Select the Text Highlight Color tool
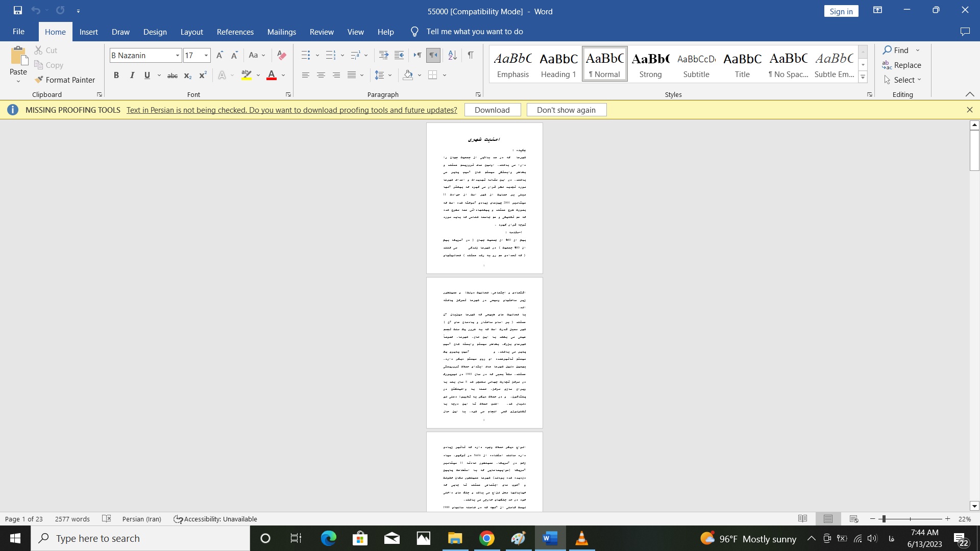Screen dimensions: 980x551 [246, 75]
